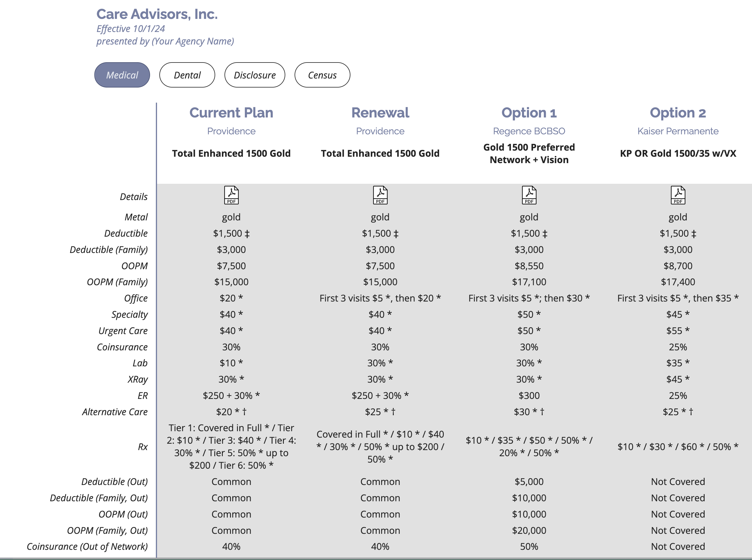
Task: Open the Disclosure tab
Action: [255, 75]
